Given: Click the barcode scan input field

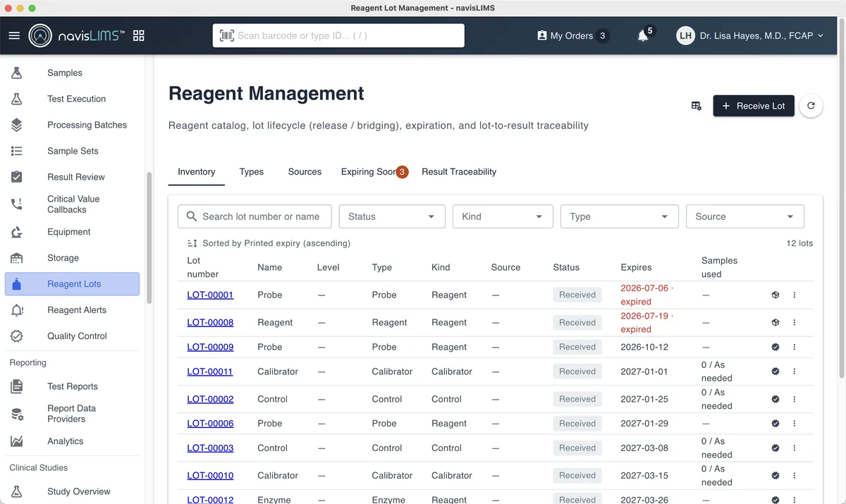Looking at the screenshot, I should pos(338,35).
